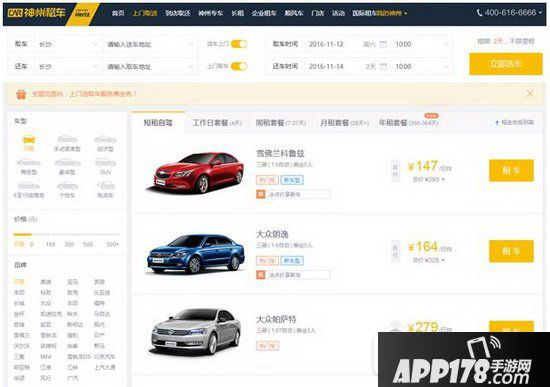Click the gift icon in promo banner
The image size is (550, 387).
coord(21,94)
